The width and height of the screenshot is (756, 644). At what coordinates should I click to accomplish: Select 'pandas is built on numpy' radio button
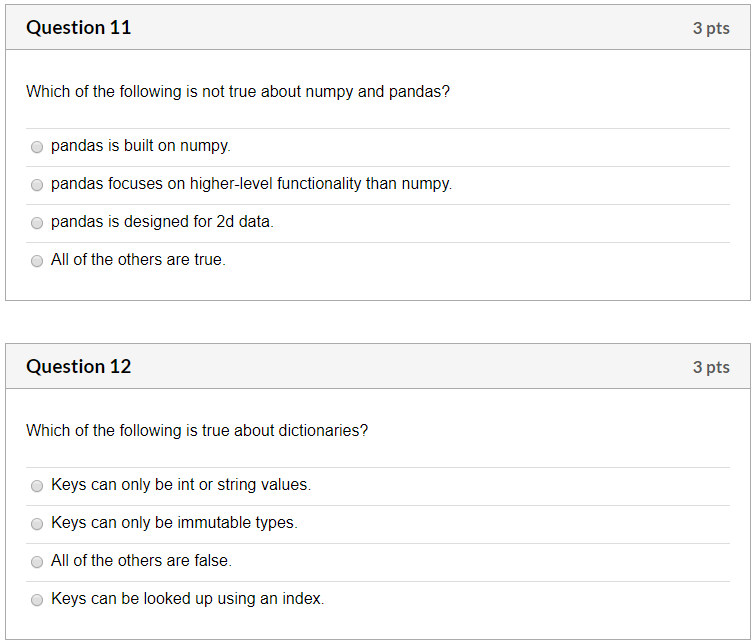coord(37,147)
